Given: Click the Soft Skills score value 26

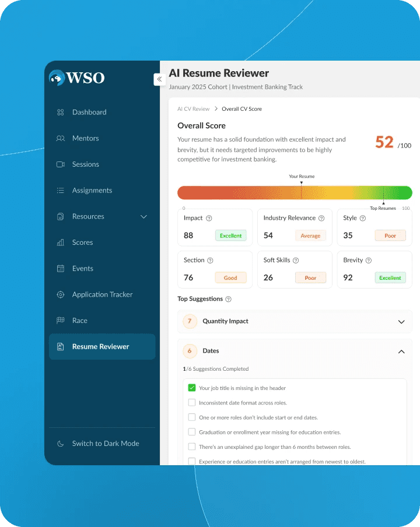Looking at the screenshot, I should click(x=268, y=277).
